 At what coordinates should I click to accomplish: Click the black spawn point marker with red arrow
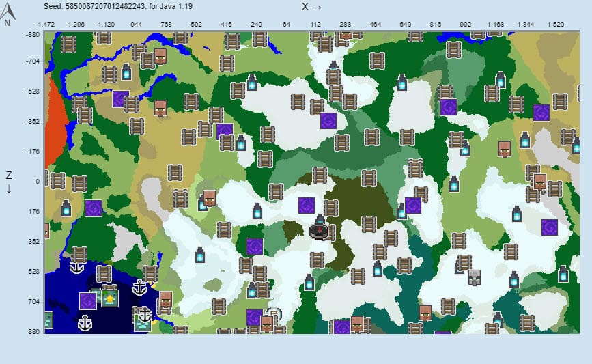(319, 231)
